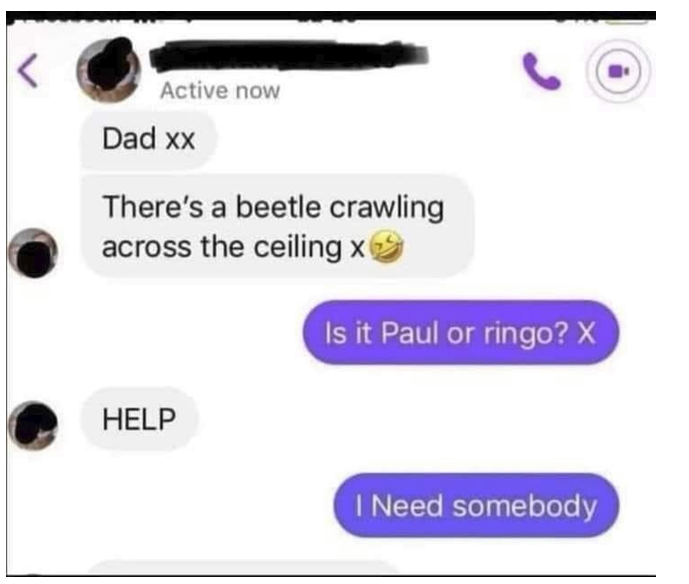Tap the word 'somebody' in last sent message

pyautogui.click(x=524, y=506)
